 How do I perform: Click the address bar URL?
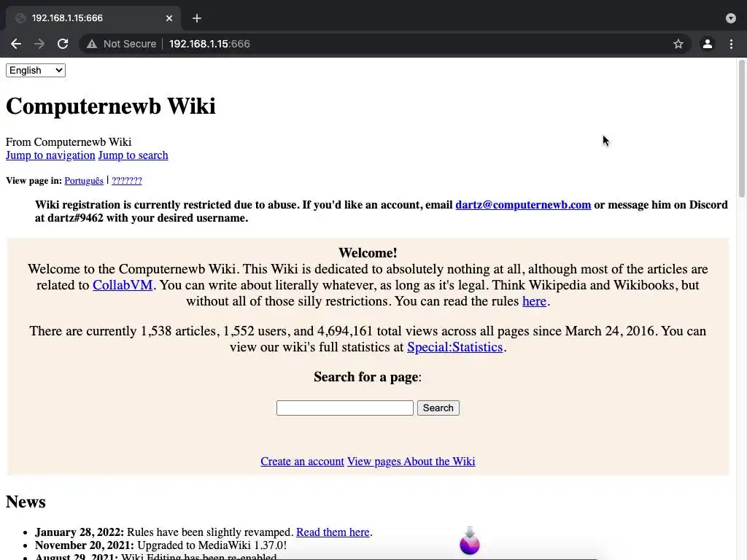click(209, 44)
